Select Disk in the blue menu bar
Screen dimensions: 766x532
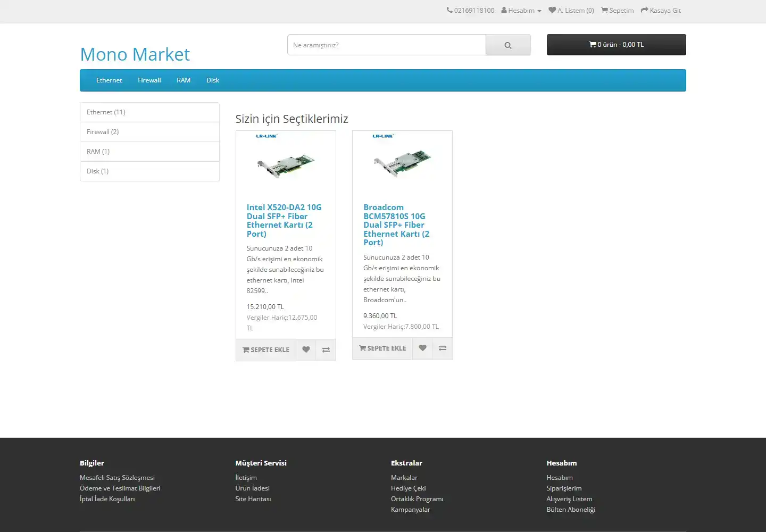[213, 80]
